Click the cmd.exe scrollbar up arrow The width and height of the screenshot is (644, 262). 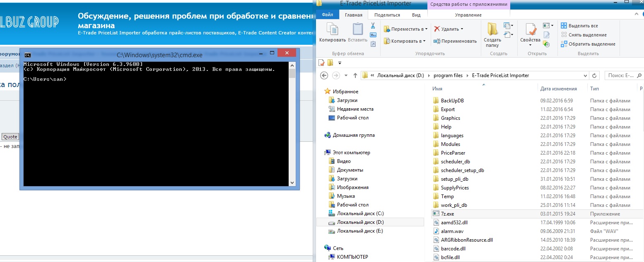click(x=292, y=65)
